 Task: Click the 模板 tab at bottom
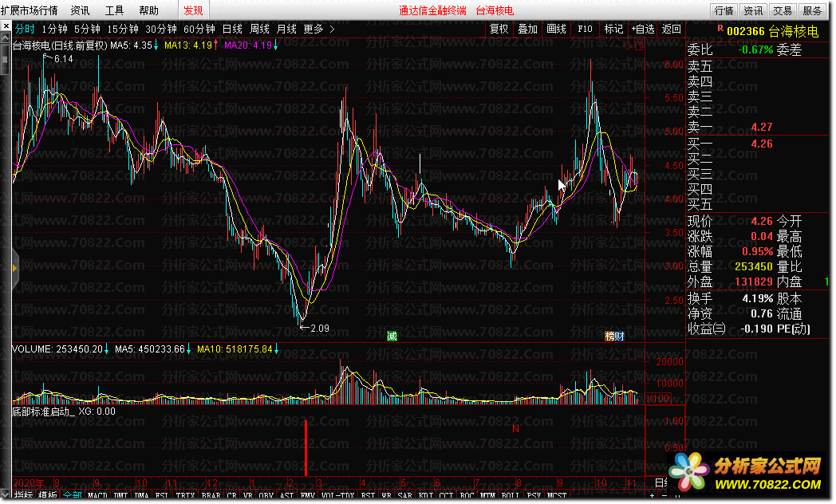[x=47, y=495]
